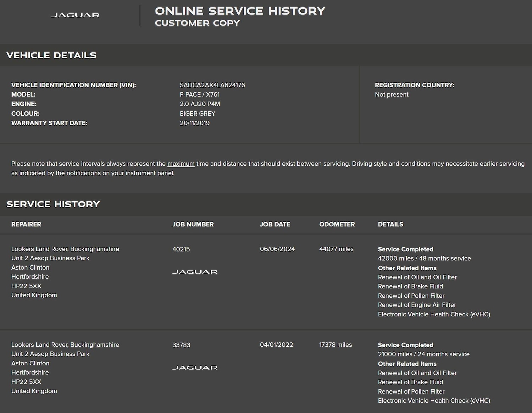Click the Jaguar logo under job 33783
The width and height of the screenshot is (532, 413).
point(195,368)
